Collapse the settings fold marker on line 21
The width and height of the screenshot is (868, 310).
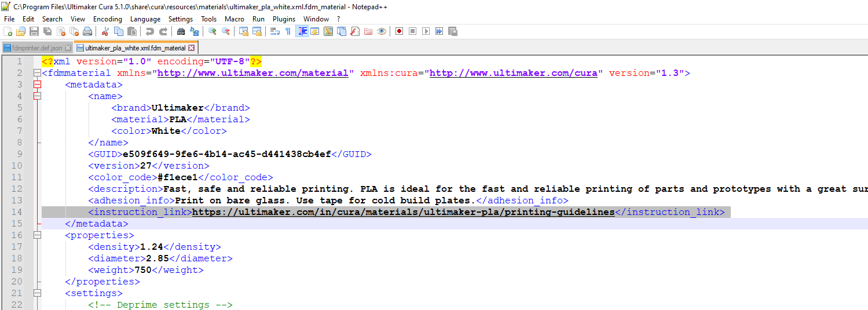click(x=37, y=293)
